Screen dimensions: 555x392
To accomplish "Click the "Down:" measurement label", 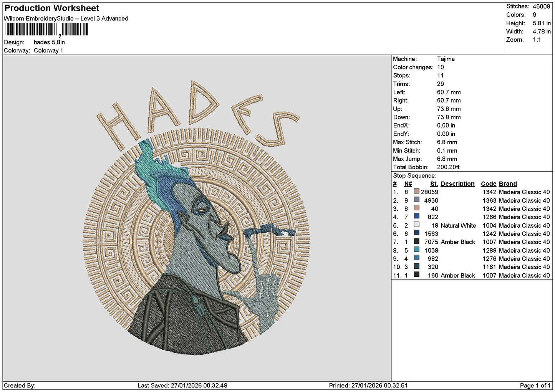I will [x=401, y=117].
